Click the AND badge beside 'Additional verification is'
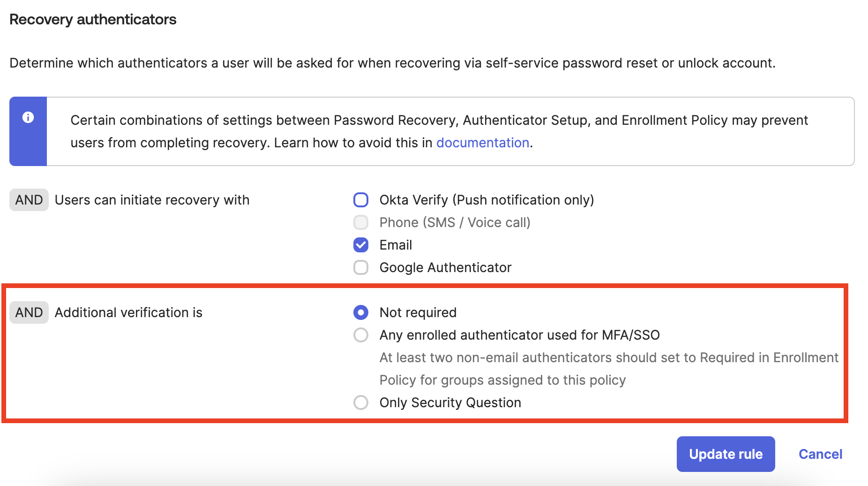 point(29,312)
